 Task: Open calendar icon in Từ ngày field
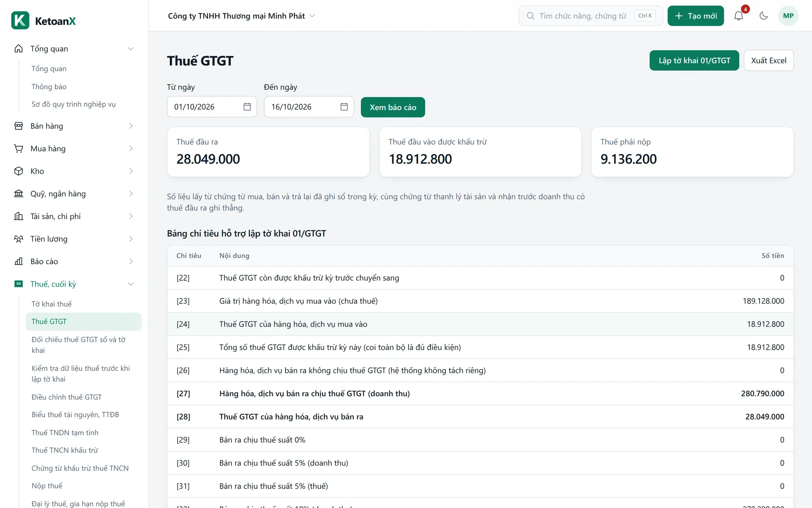pyautogui.click(x=247, y=107)
